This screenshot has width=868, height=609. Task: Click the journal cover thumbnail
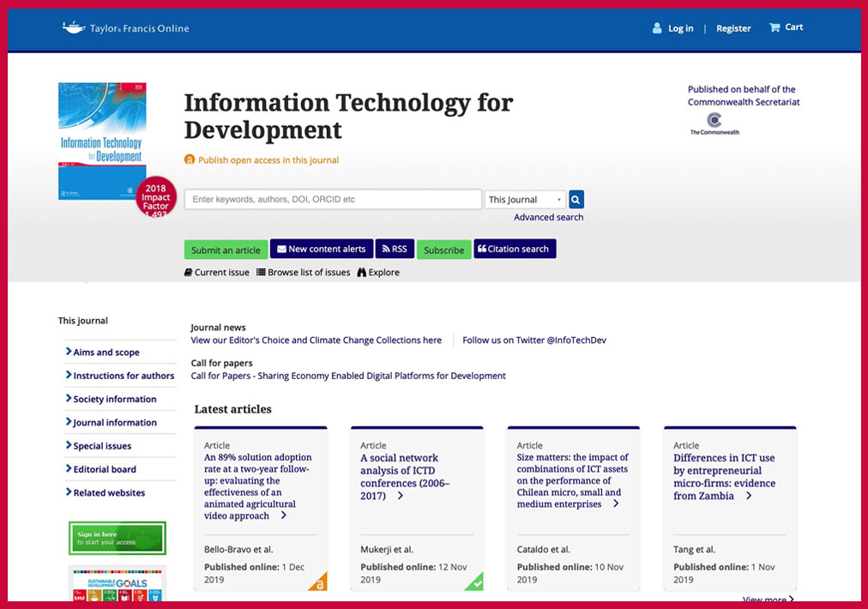point(102,142)
